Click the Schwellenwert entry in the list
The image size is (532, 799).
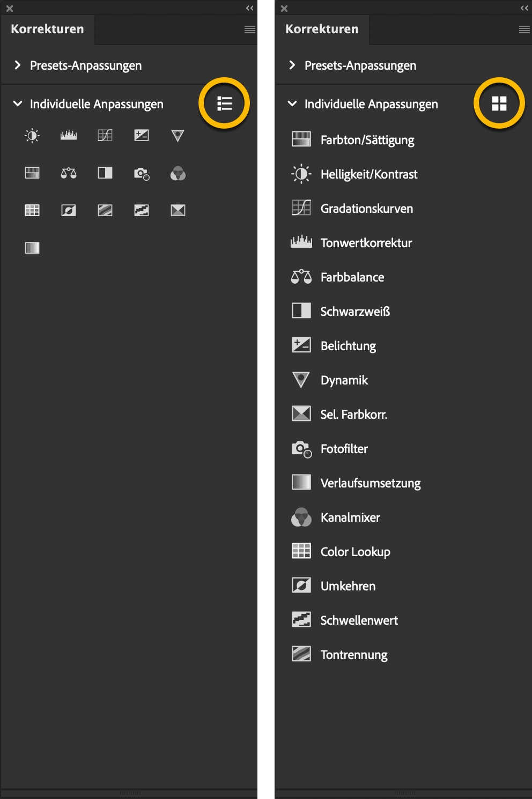pyautogui.click(x=359, y=620)
